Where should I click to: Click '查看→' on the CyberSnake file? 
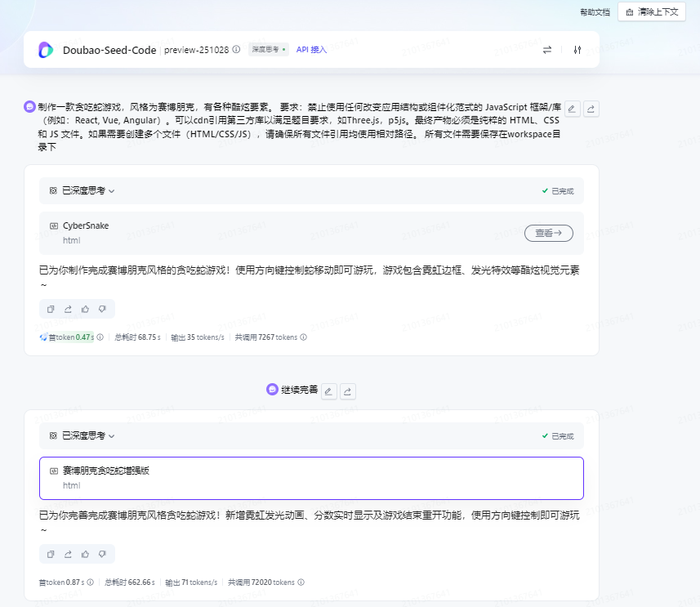tap(548, 233)
